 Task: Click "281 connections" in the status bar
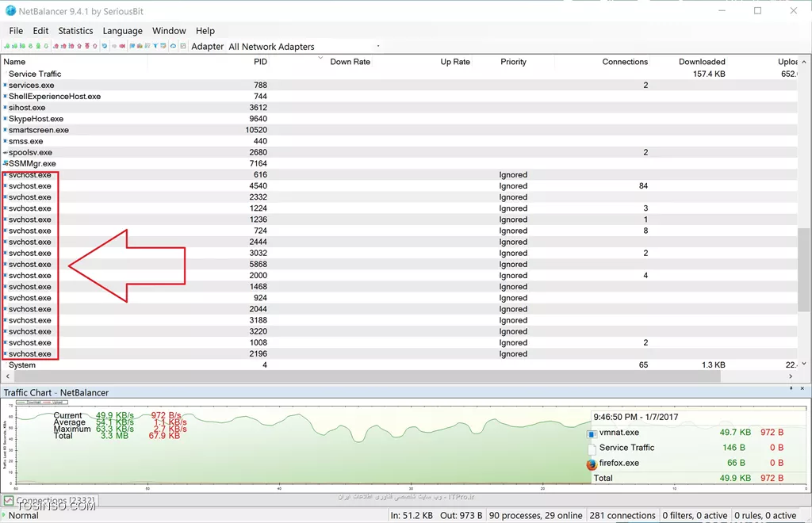pyautogui.click(x=622, y=515)
